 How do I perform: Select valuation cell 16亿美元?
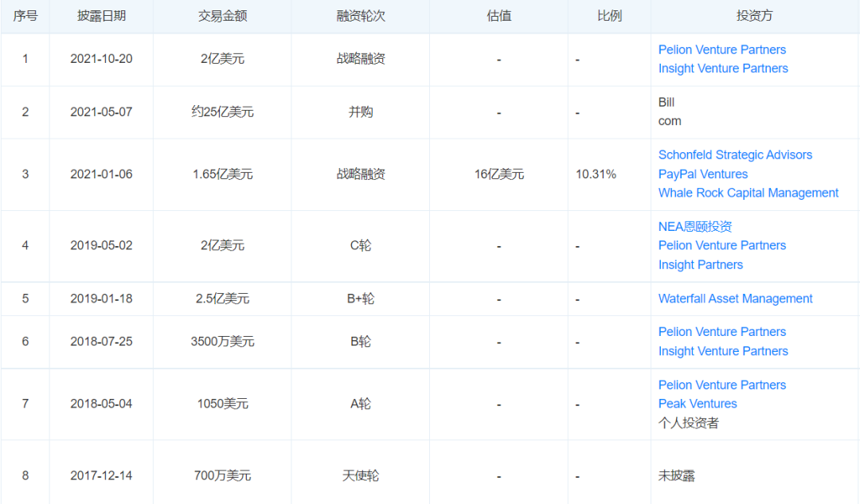pyautogui.click(x=498, y=174)
